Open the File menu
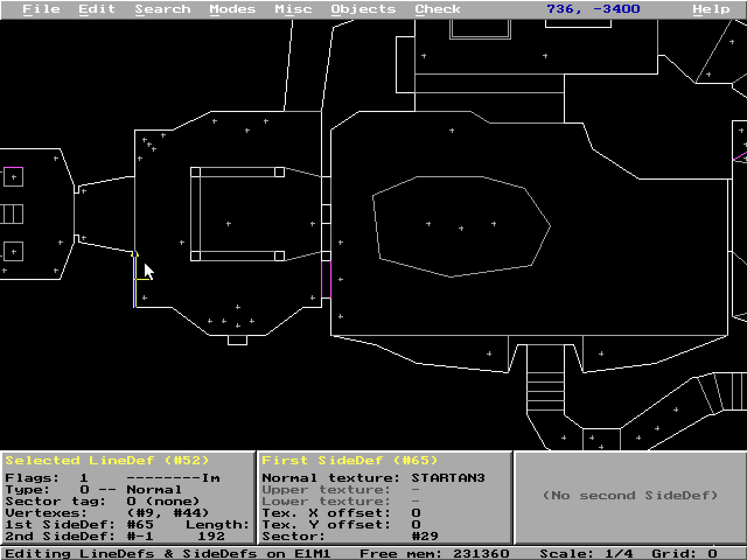The image size is (747, 560). (x=41, y=9)
